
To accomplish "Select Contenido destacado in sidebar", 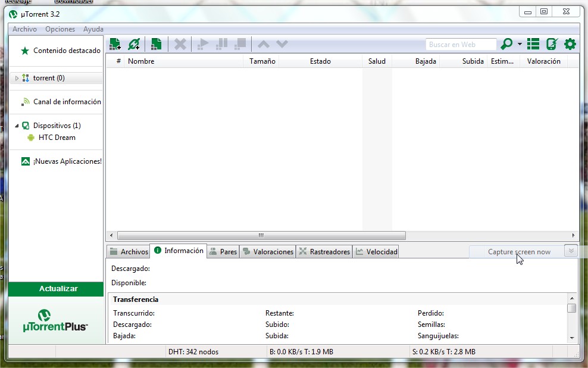I will (67, 51).
